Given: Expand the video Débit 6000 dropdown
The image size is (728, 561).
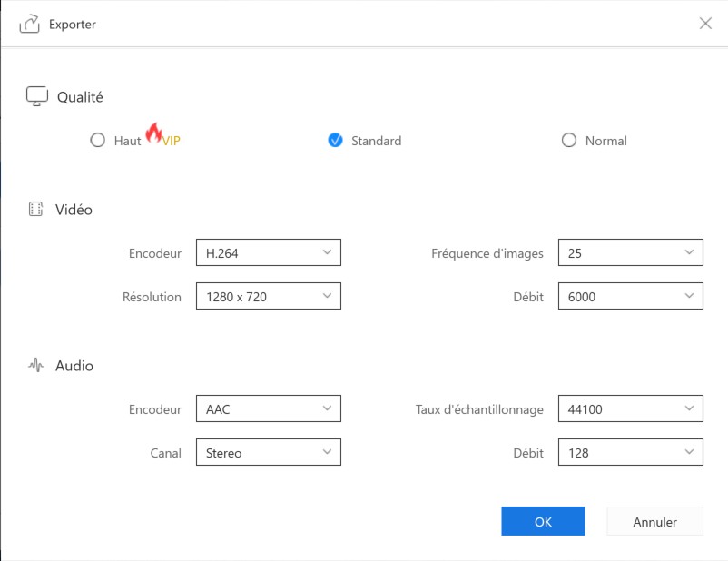Looking at the screenshot, I should coord(630,297).
